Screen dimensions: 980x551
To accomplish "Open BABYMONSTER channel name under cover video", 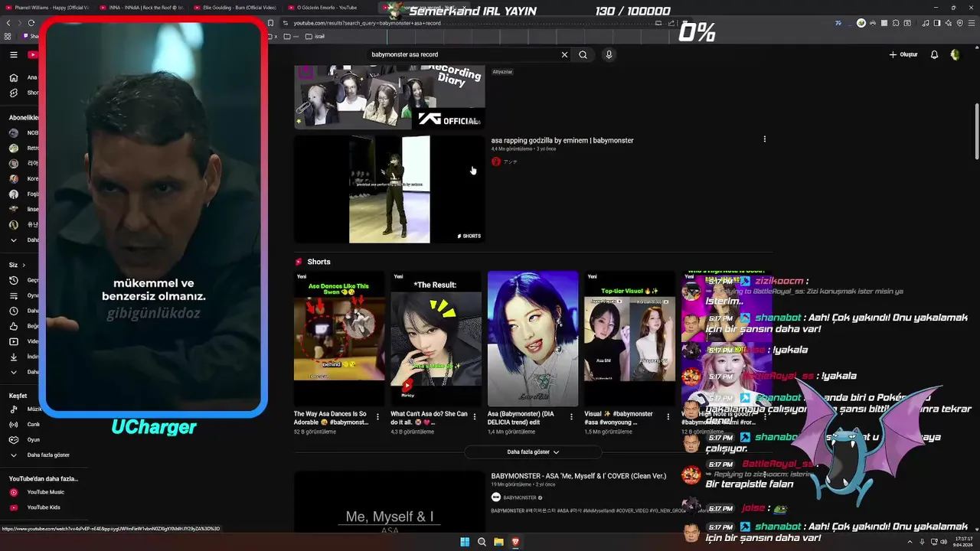I will coord(519,497).
